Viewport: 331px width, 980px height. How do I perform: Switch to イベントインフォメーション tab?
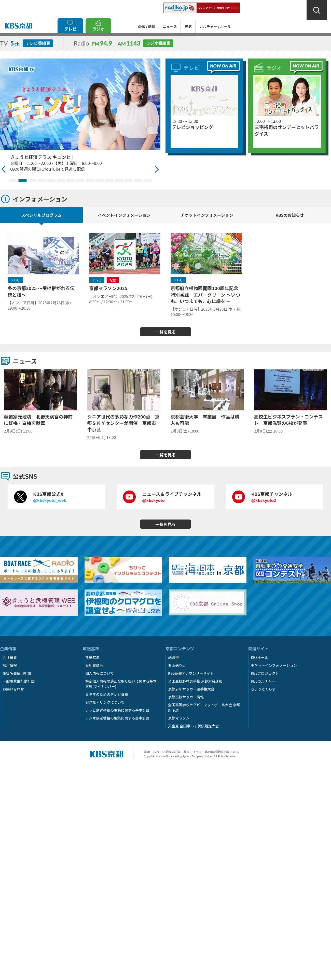click(x=124, y=215)
